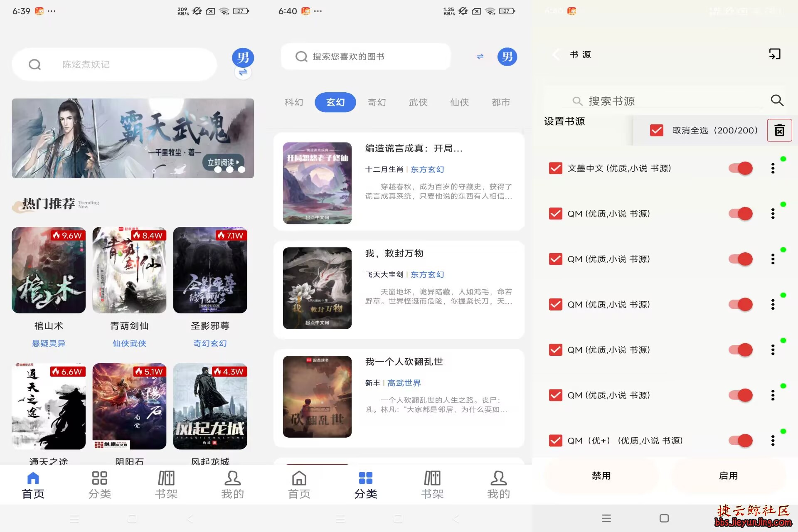Uncheck the first QM source checkbox

click(x=556, y=214)
